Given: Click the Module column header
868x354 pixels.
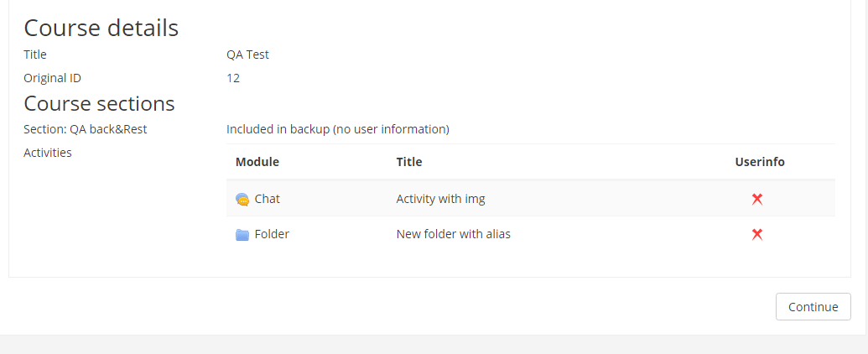Looking at the screenshot, I should pyautogui.click(x=257, y=162).
